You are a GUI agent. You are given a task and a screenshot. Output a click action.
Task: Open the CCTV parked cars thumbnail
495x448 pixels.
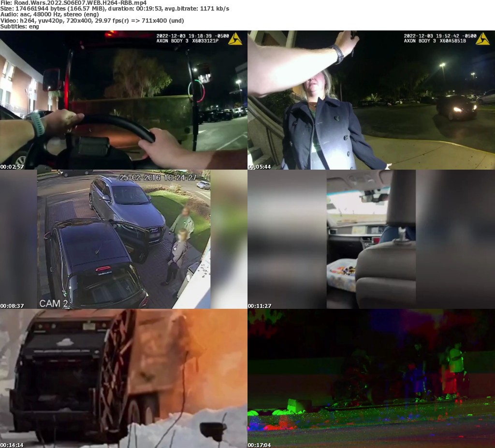(124, 239)
